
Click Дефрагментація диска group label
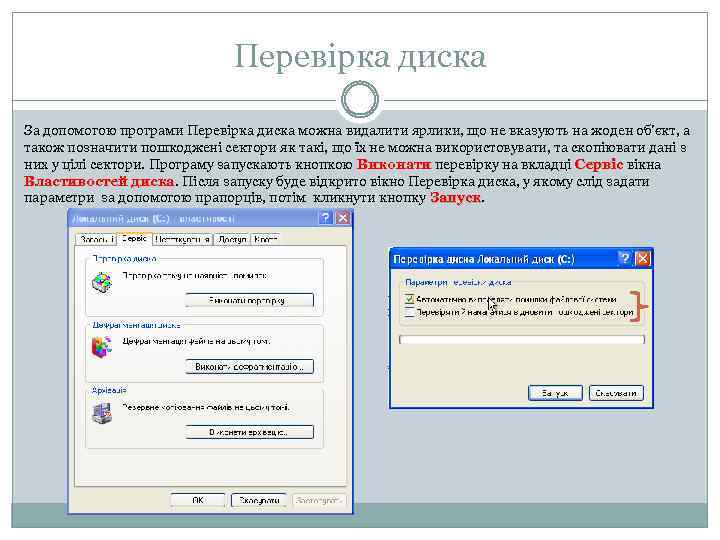click(x=136, y=325)
